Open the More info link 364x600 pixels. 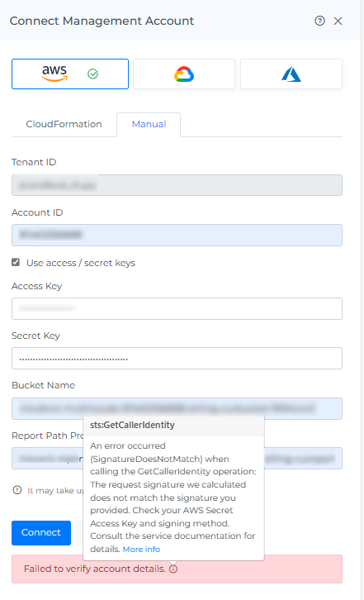coord(141,549)
